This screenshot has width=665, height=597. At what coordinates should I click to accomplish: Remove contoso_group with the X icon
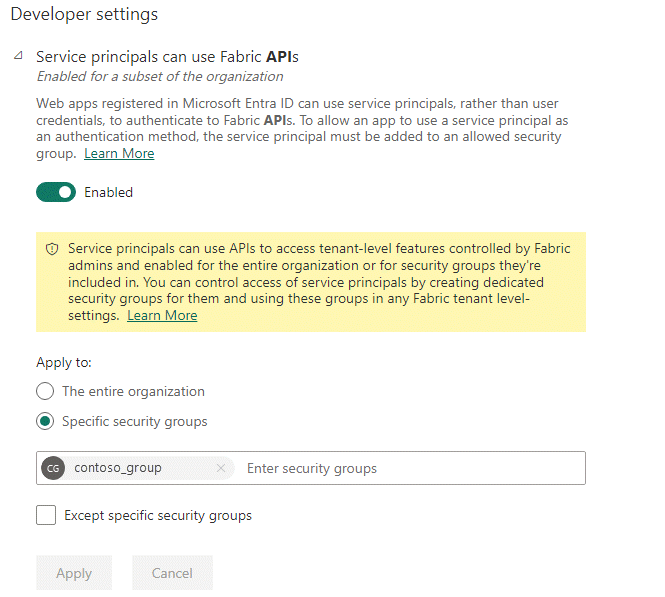[x=221, y=468]
